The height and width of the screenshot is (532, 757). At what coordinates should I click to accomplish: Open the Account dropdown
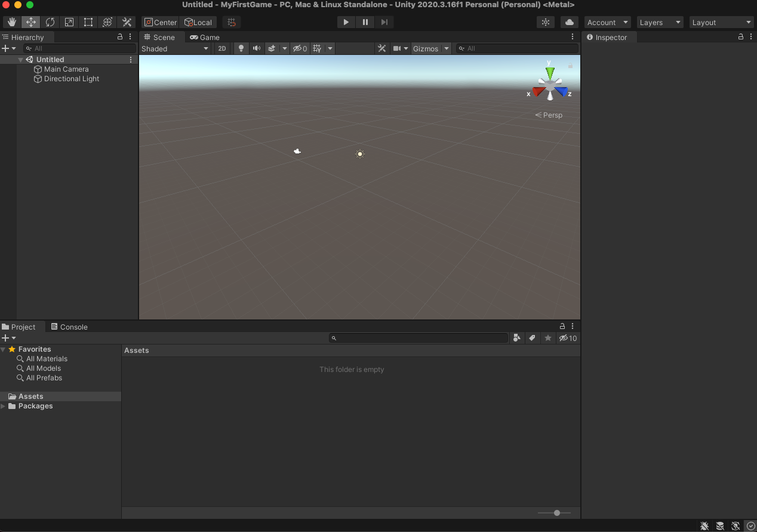pyautogui.click(x=608, y=22)
